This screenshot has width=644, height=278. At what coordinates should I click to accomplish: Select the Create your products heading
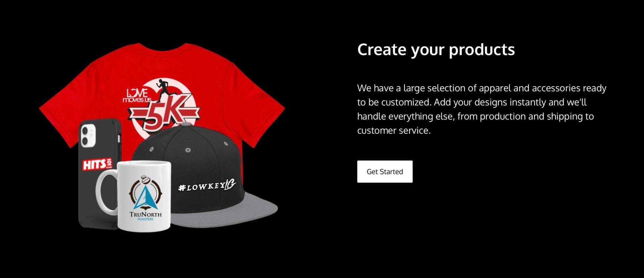436,50
